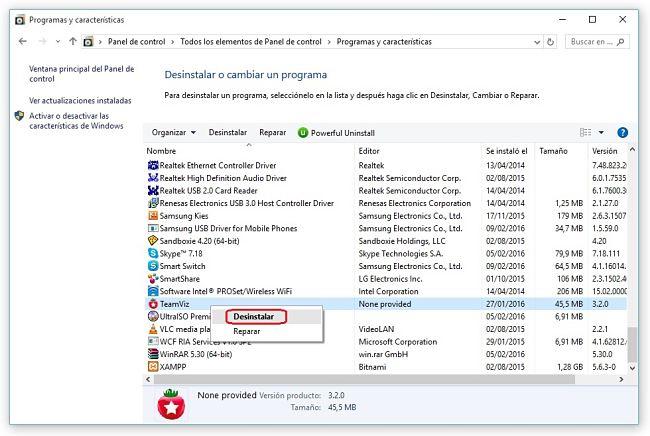Click the Powerful Uninstall green icon
This screenshot has width=650, height=436.
(303, 133)
